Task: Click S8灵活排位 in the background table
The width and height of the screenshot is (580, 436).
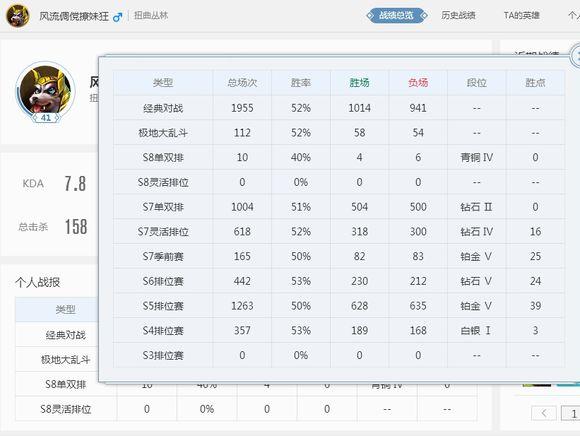Action: coord(66,409)
